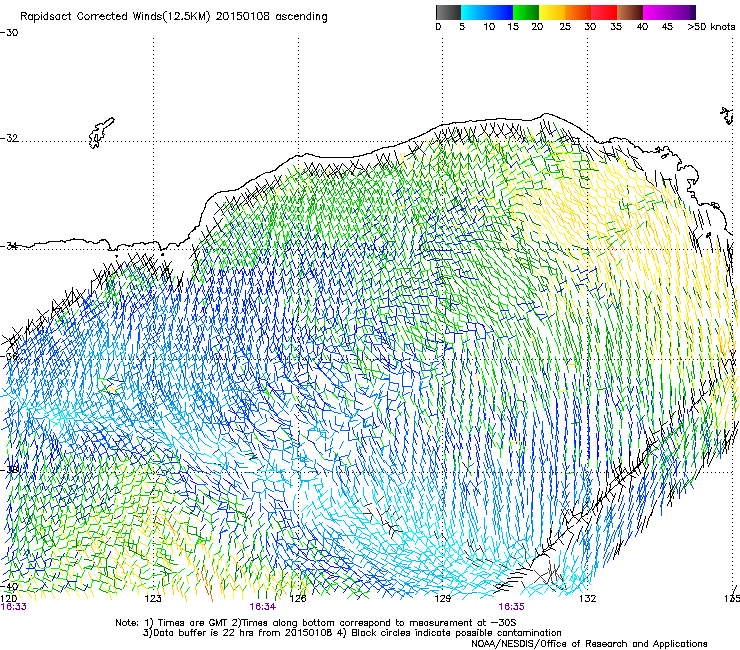Click the purple '16:34' time label
The width and height of the screenshot is (740, 650).
point(262,607)
